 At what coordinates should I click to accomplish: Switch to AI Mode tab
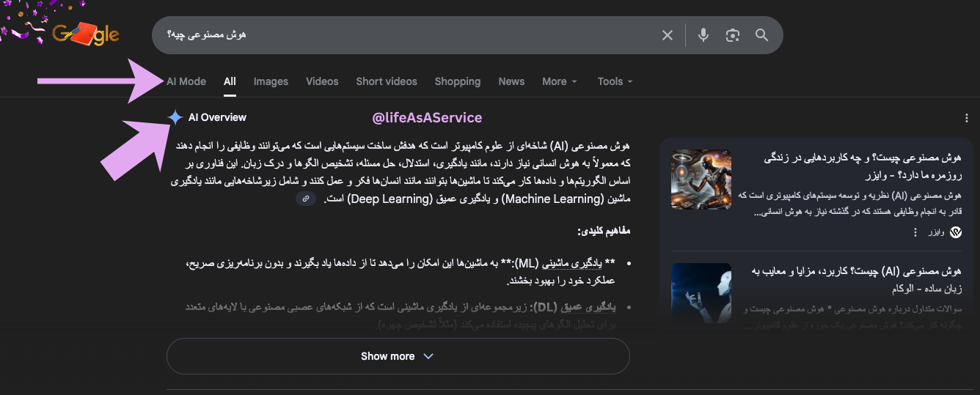tap(186, 81)
